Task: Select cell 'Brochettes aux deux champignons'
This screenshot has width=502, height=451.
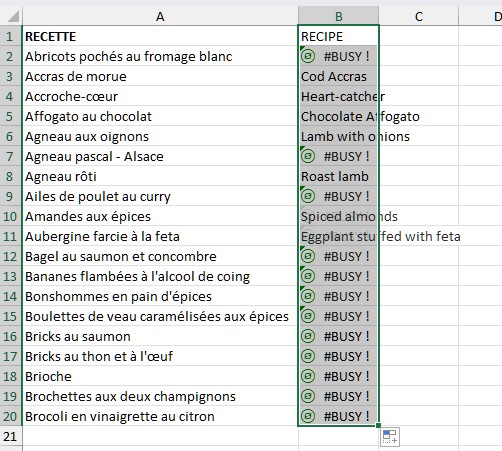Action: [160, 396]
